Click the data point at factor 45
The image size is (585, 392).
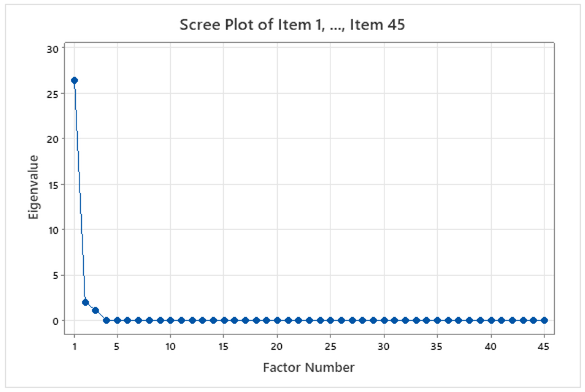pos(544,320)
